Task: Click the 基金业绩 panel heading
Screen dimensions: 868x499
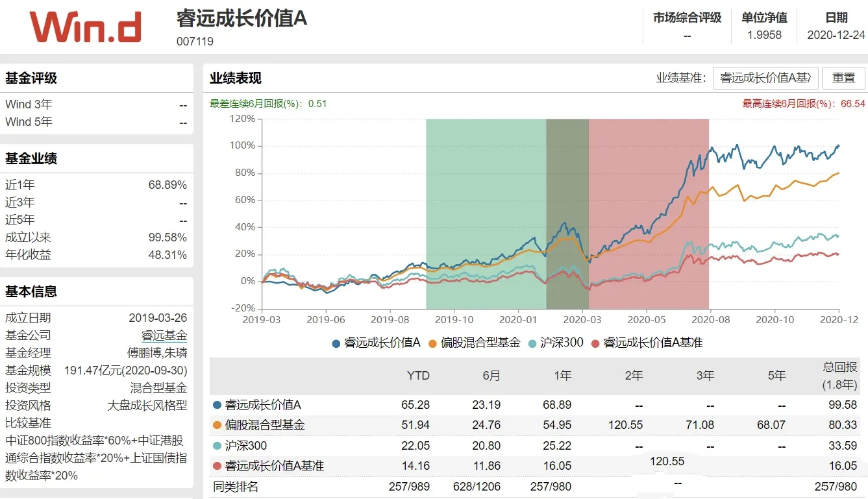Action: 31,158
